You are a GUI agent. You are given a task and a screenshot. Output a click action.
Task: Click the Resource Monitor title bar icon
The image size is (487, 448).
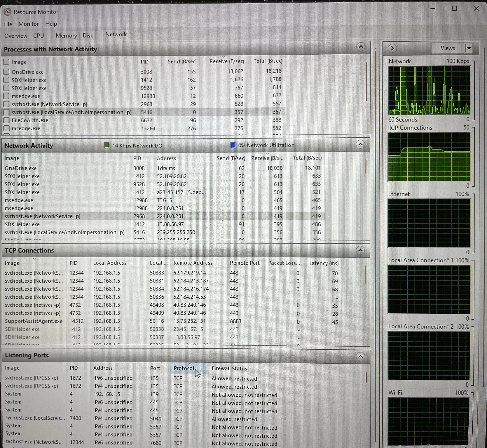tap(8, 12)
